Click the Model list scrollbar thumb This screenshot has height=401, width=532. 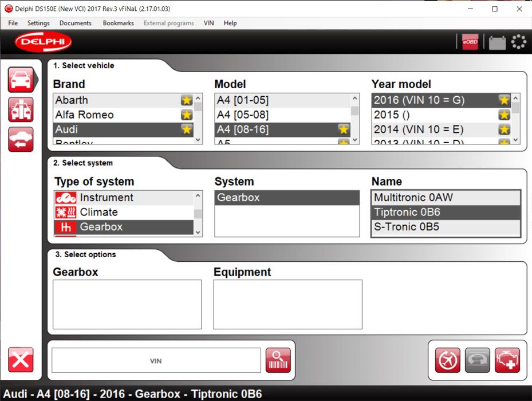tap(355, 111)
